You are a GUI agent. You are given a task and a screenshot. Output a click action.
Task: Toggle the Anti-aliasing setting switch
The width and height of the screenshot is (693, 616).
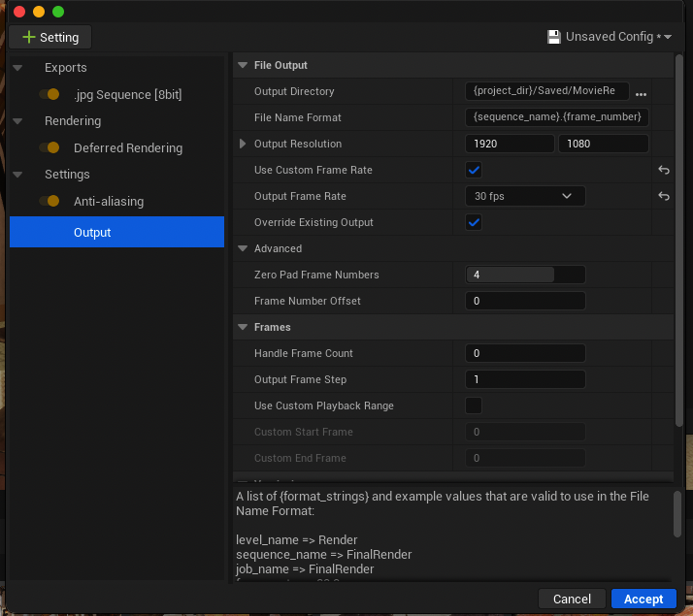(x=49, y=201)
